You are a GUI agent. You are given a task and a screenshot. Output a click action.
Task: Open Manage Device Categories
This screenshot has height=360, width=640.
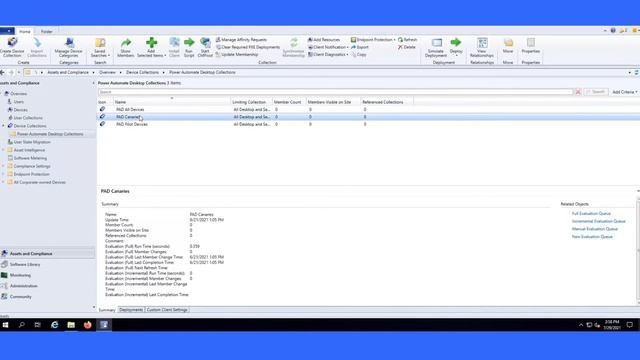click(x=69, y=47)
